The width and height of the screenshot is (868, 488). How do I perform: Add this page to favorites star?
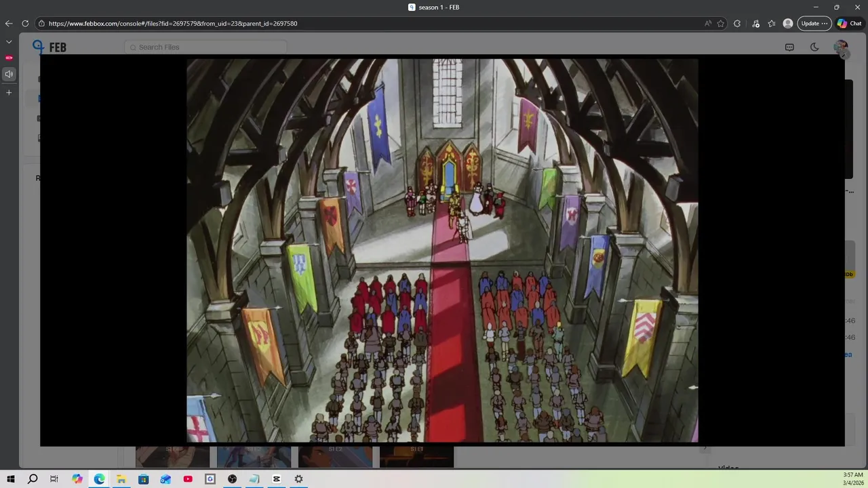coord(721,23)
